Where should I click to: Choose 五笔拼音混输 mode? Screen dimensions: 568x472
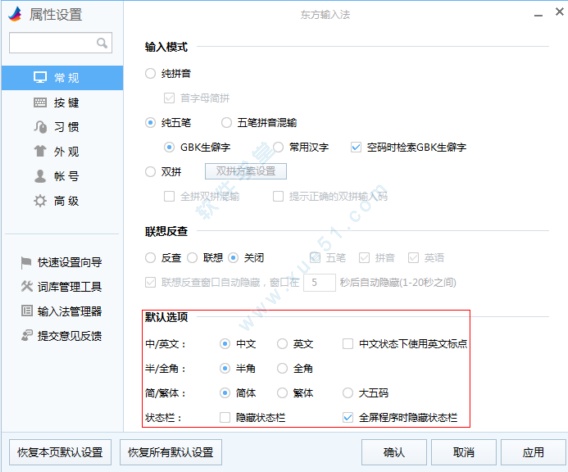point(226,123)
